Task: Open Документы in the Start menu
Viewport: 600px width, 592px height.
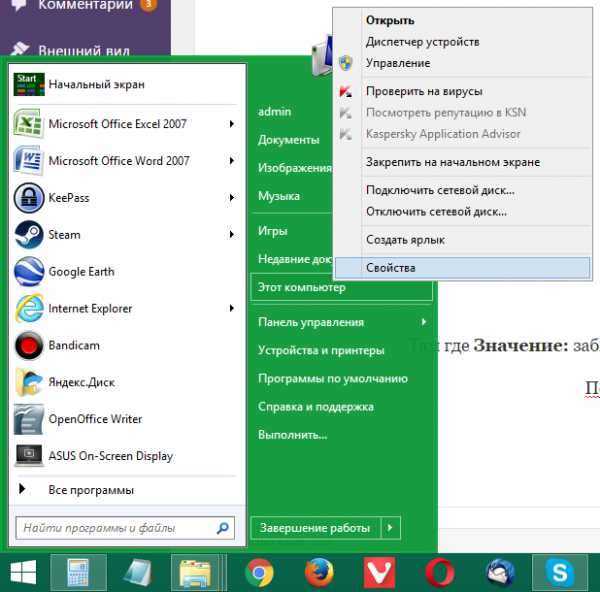Action: tap(289, 140)
